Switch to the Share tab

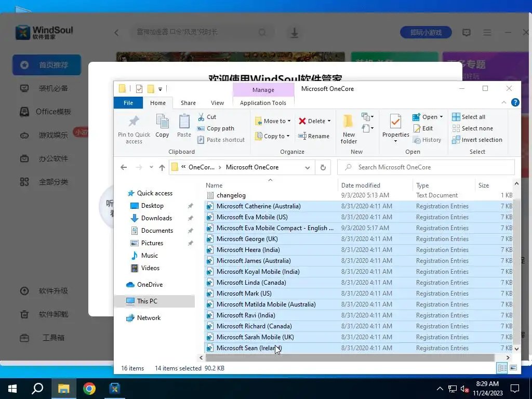pos(188,103)
